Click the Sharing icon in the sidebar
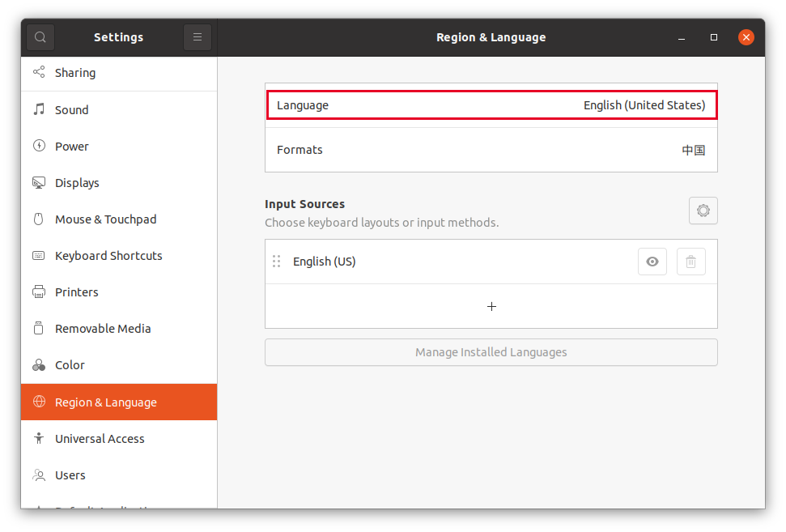This screenshot has height=532, width=786. point(38,72)
